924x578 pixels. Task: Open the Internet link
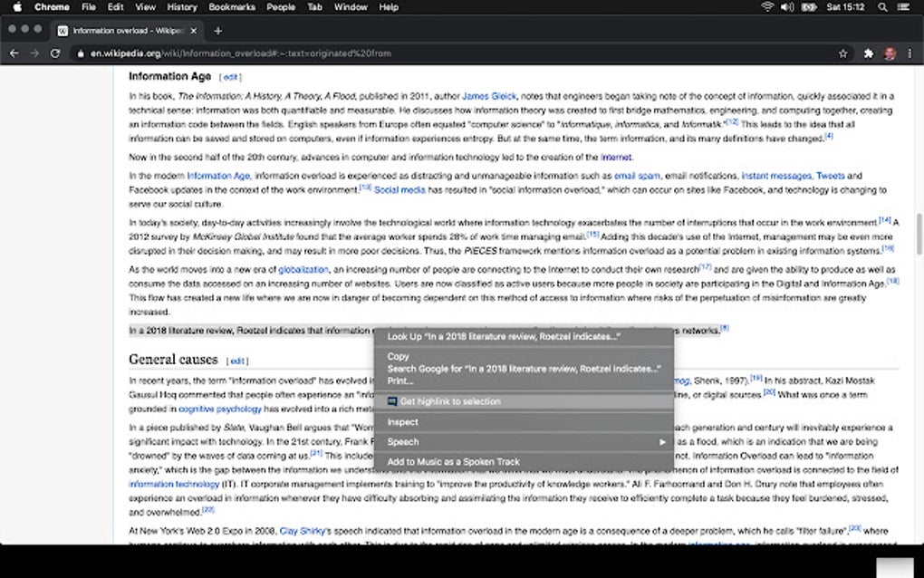[616, 158]
